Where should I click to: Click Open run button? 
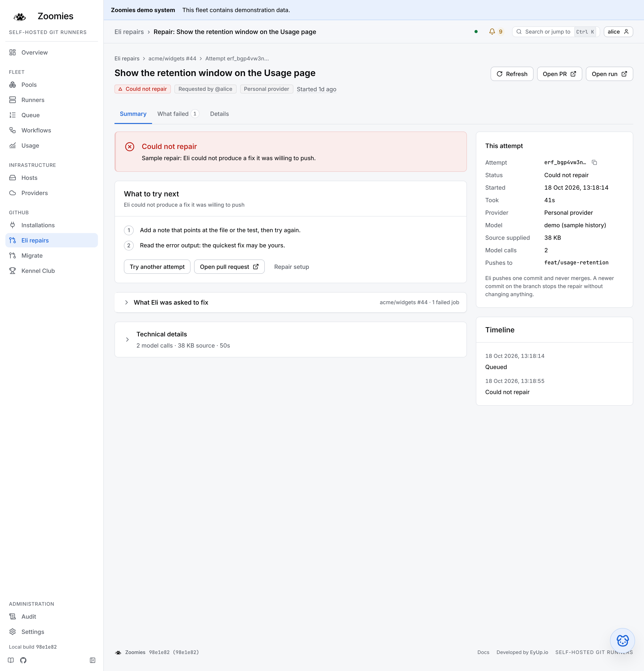click(x=609, y=74)
